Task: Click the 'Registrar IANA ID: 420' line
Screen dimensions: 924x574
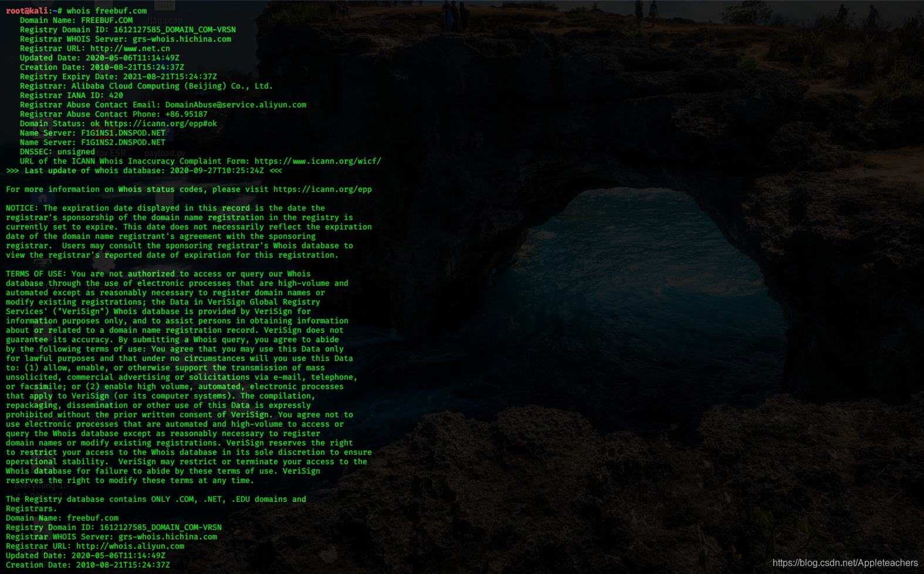Action: click(72, 95)
